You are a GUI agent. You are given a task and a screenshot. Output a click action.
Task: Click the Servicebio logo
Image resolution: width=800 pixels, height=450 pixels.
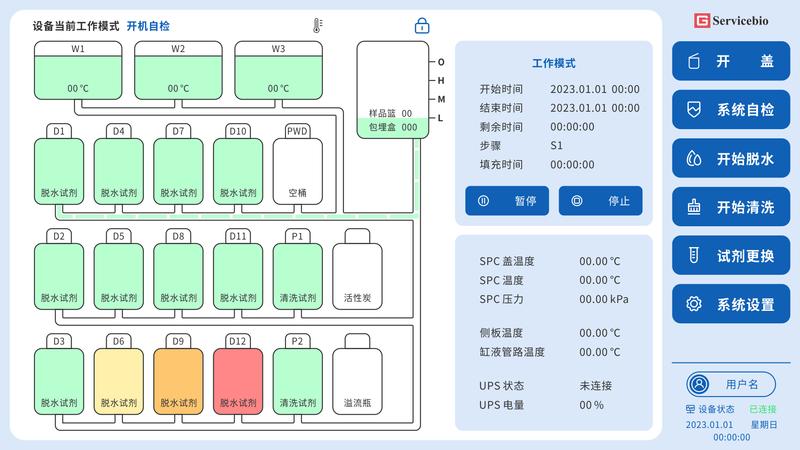coord(731,21)
